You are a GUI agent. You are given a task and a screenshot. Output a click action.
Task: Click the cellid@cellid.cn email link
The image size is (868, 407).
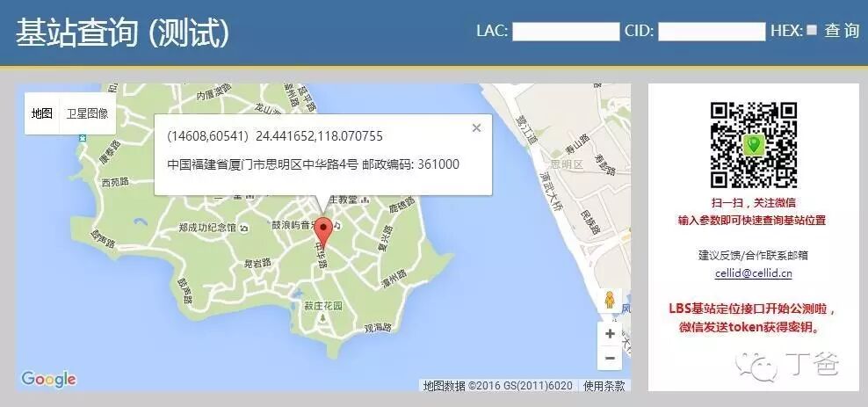click(754, 273)
